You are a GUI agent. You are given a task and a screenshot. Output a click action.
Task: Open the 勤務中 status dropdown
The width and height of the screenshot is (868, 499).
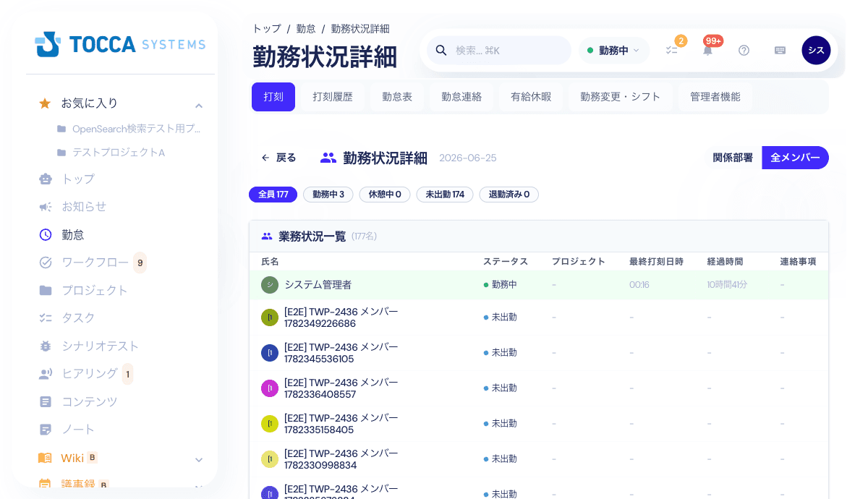[x=613, y=51]
